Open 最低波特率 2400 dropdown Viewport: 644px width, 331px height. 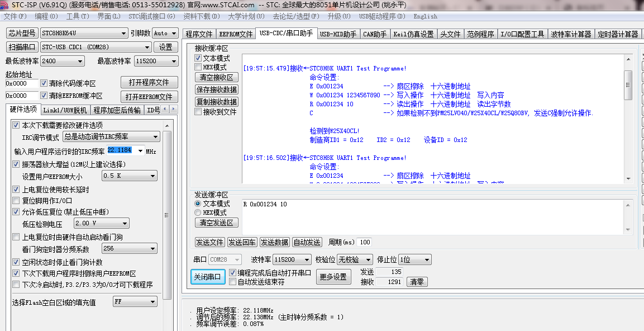point(62,61)
